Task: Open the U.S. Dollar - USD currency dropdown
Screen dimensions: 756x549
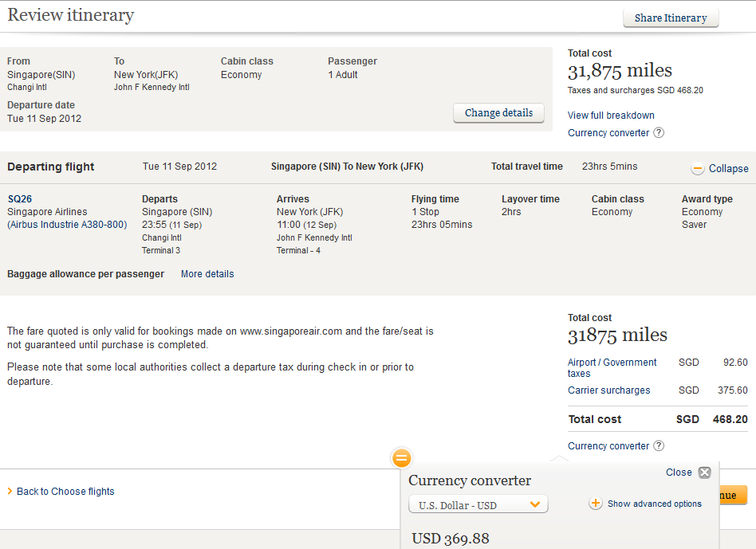Action: point(478,504)
